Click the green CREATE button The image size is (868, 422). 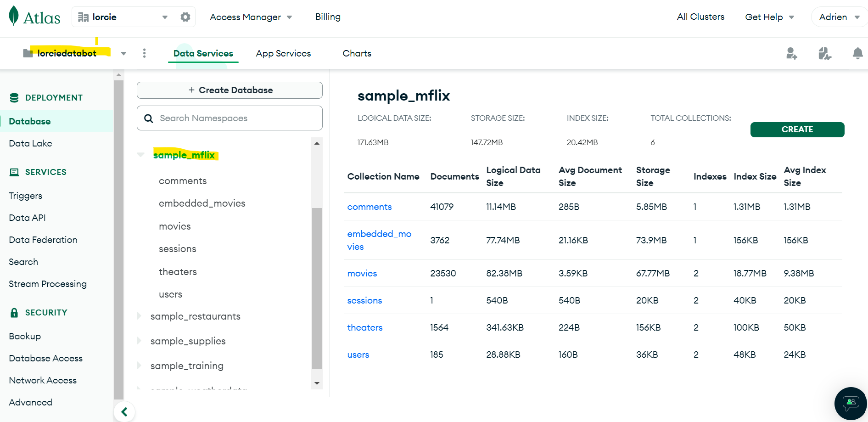click(797, 129)
